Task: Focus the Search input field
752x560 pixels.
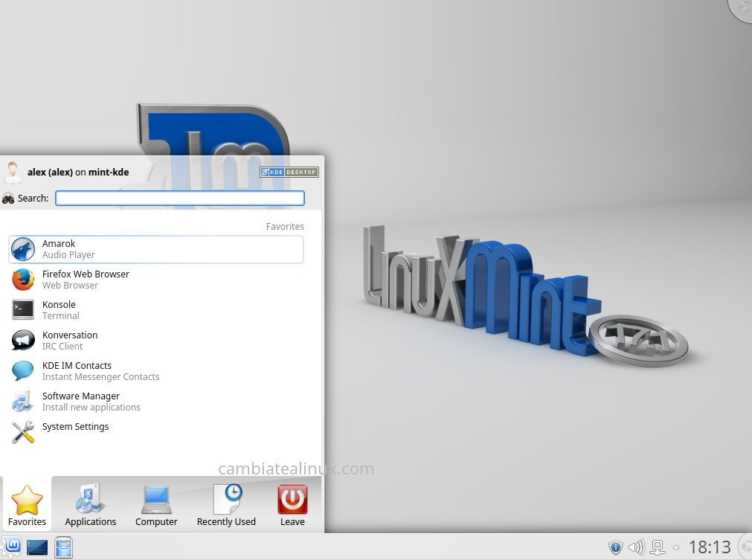Action: pos(180,198)
